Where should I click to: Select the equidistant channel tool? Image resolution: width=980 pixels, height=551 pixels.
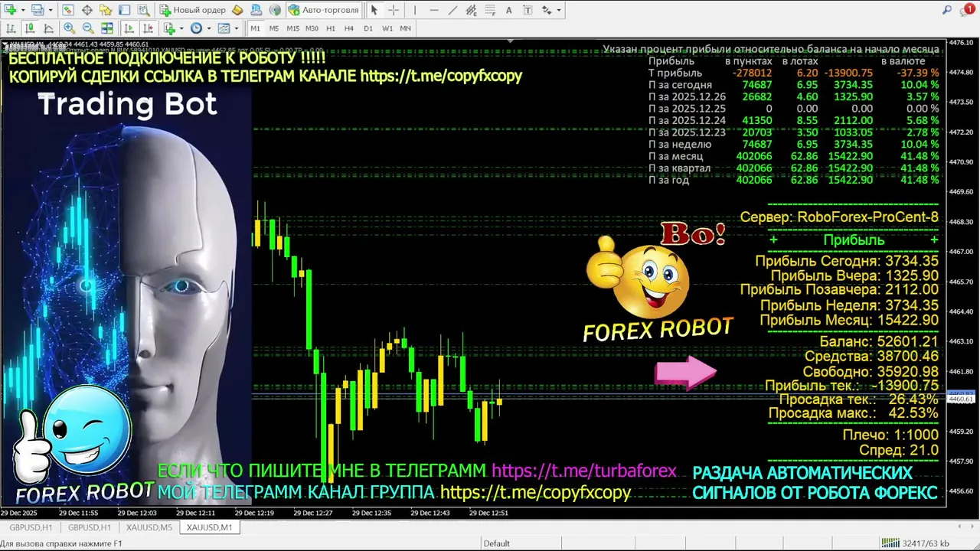pyautogui.click(x=472, y=10)
